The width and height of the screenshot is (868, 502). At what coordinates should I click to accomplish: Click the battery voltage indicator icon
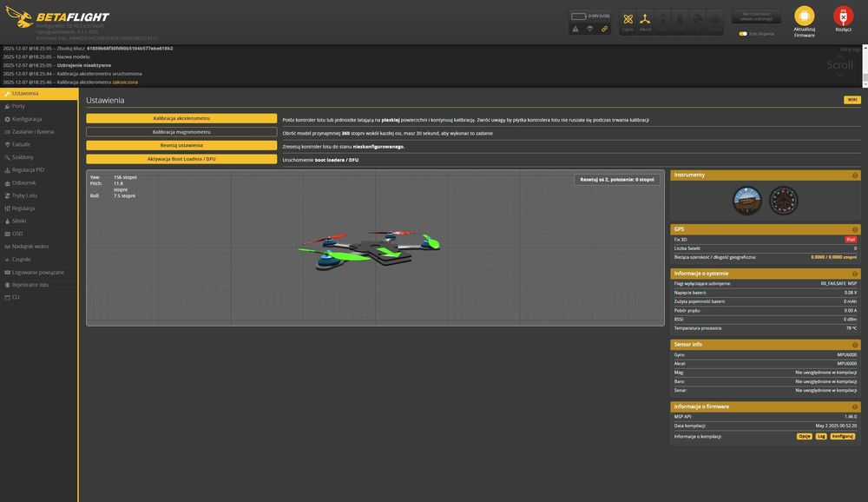[578, 17]
